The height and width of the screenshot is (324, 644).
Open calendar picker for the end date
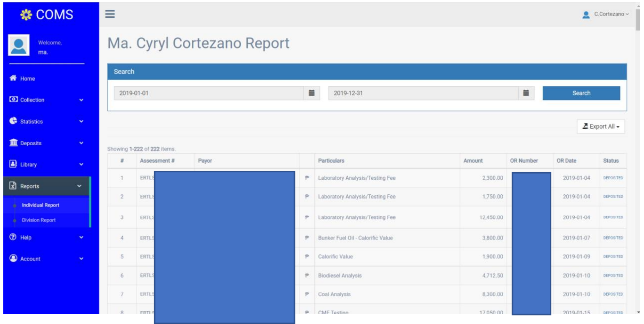(x=527, y=93)
